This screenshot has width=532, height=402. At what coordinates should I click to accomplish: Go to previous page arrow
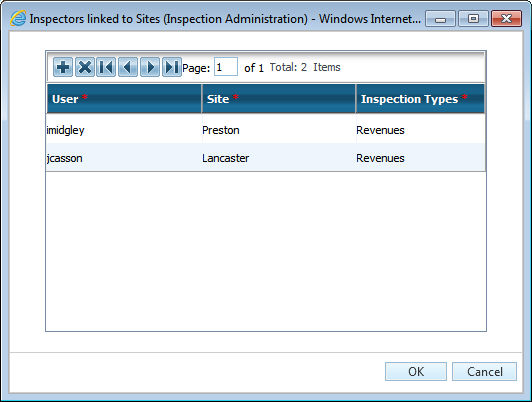tap(128, 67)
